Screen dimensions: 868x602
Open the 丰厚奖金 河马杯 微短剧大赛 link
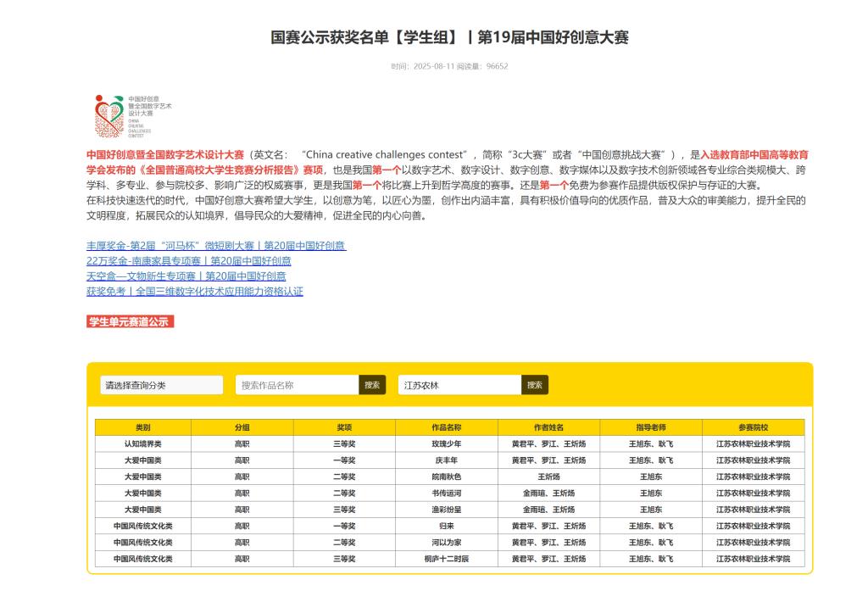coord(216,246)
